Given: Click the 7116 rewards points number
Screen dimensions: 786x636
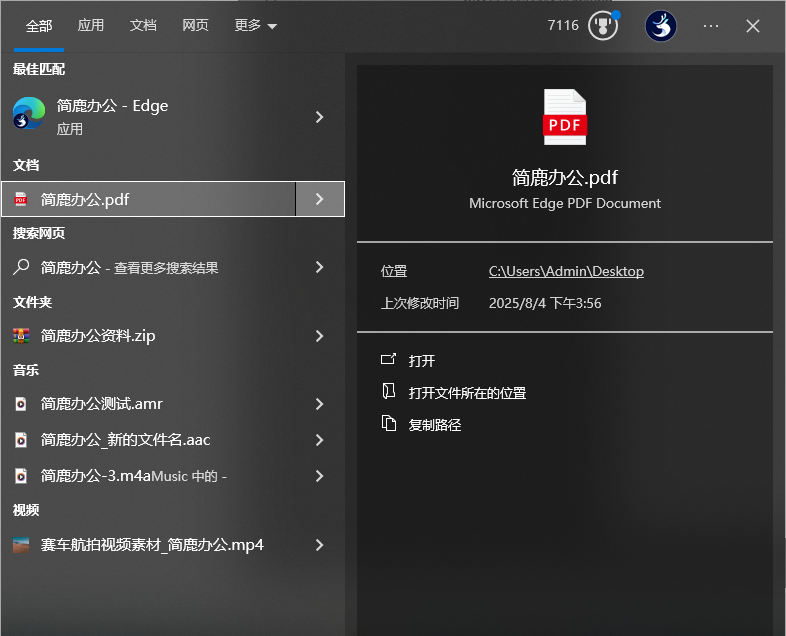Looking at the screenshot, I should (563, 25).
